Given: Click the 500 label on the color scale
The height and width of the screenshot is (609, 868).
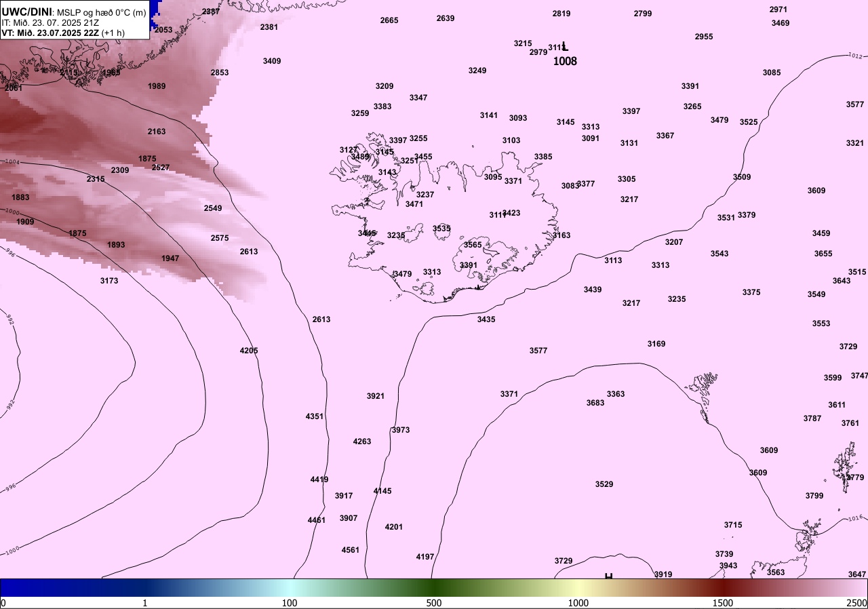Looking at the screenshot, I should (x=434, y=603).
